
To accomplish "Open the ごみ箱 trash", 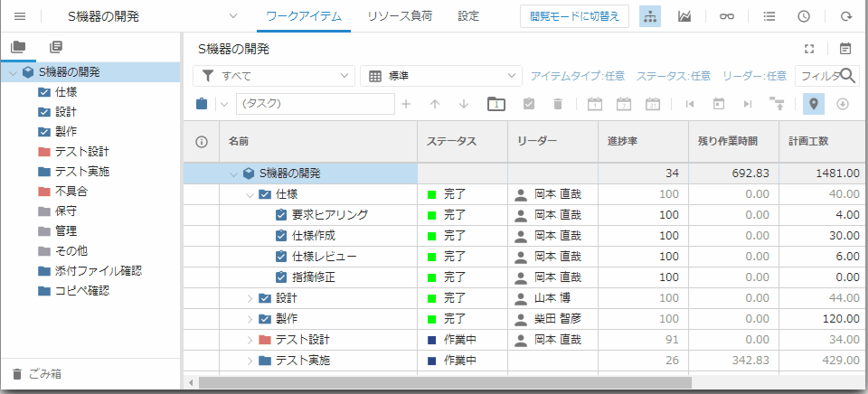I will point(36,374).
